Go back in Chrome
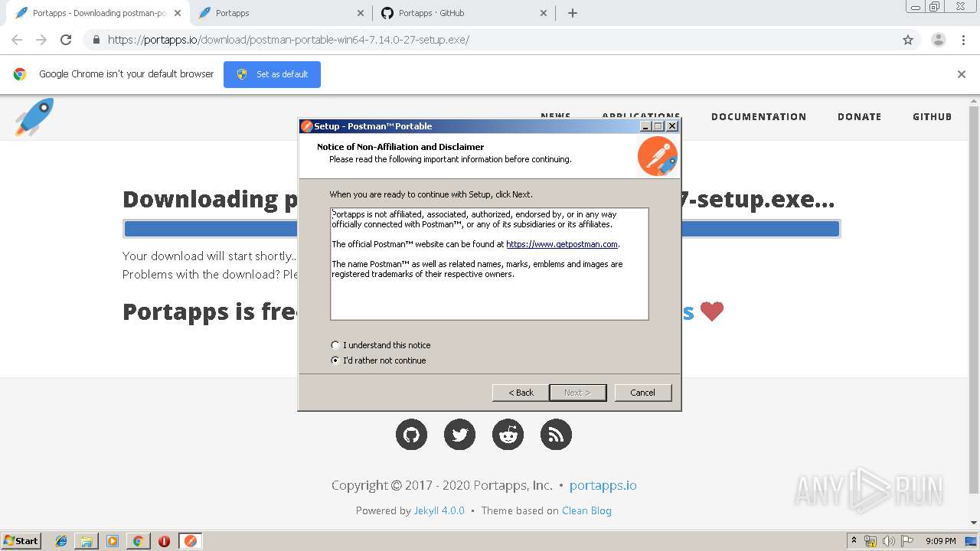Screen dimensions: 980x551 17,40
